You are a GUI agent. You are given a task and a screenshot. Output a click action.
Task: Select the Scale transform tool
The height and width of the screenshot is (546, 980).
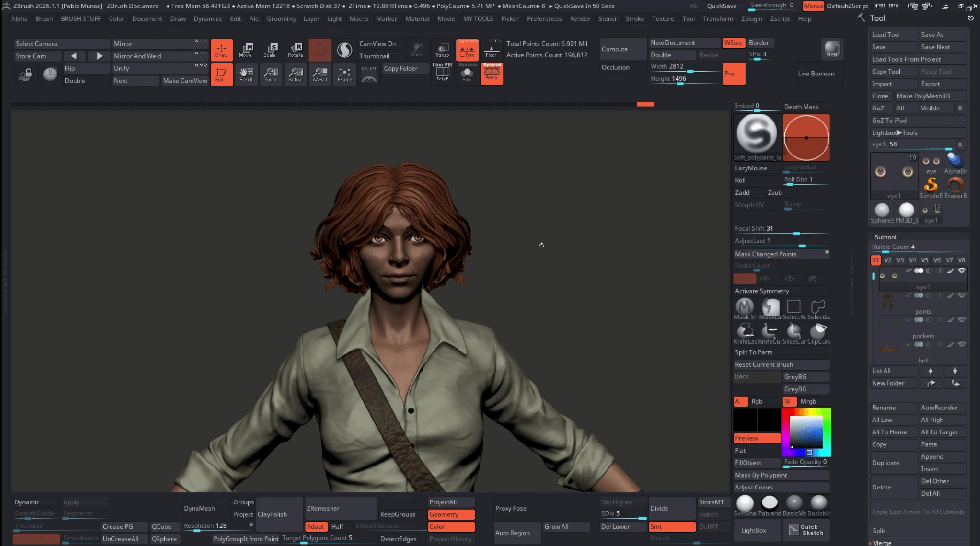pos(270,50)
